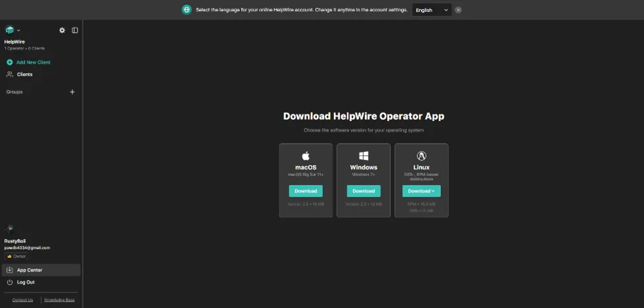Click the HelpWire team logo icon
Screen dimensions: 644x308
pos(9,30)
